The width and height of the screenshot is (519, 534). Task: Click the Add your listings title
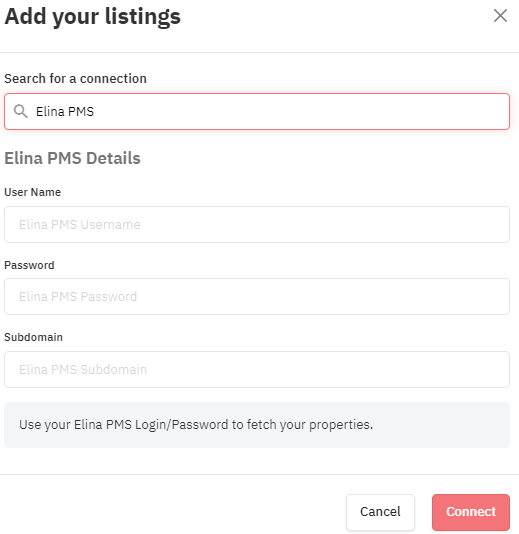point(92,17)
